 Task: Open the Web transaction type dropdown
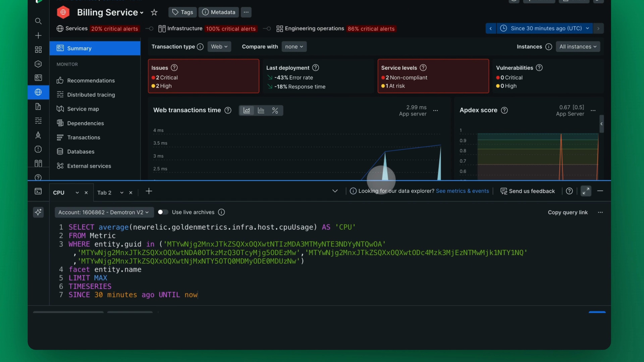pos(219,47)
